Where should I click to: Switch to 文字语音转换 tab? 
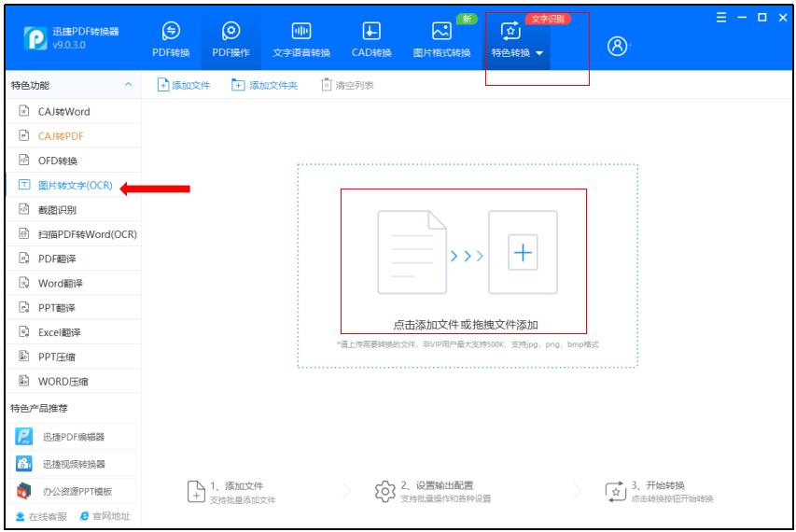[x=301, y=39]
